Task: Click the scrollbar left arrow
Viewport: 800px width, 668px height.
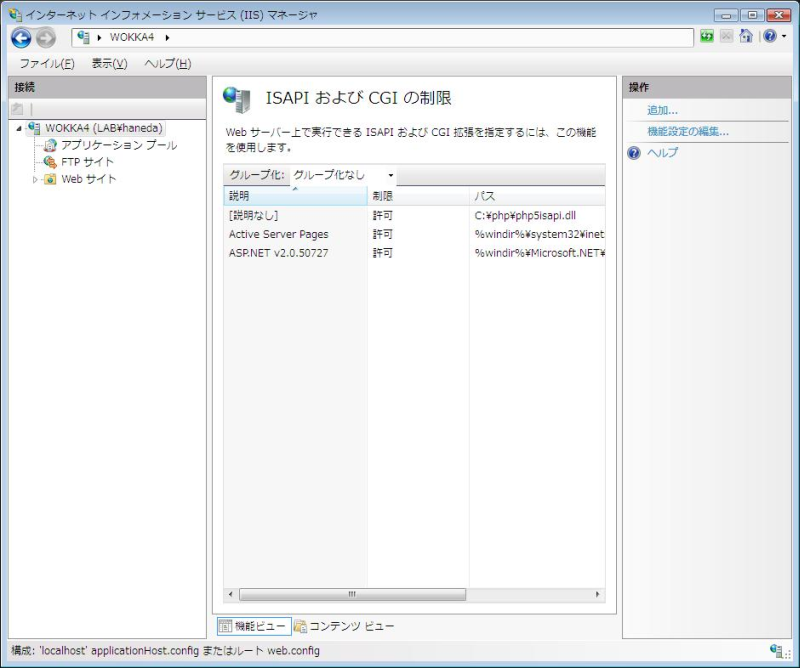Action: 231,594
